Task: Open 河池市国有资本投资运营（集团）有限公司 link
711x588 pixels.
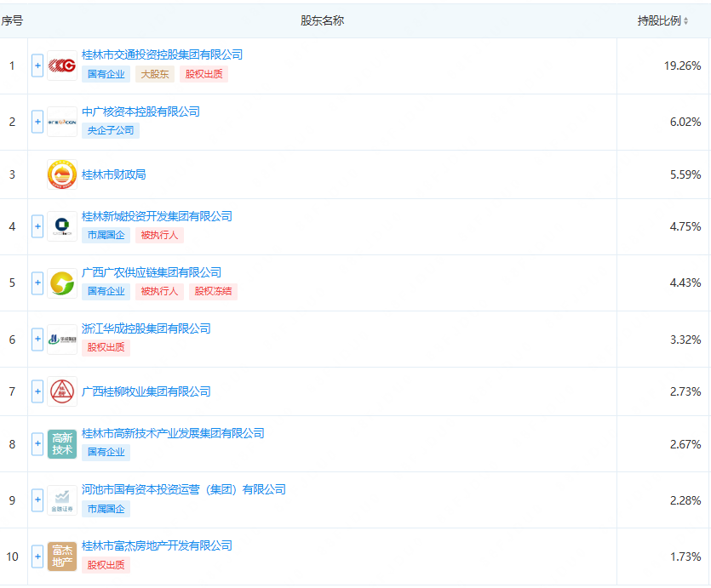Action: click(x=184, y=489)
